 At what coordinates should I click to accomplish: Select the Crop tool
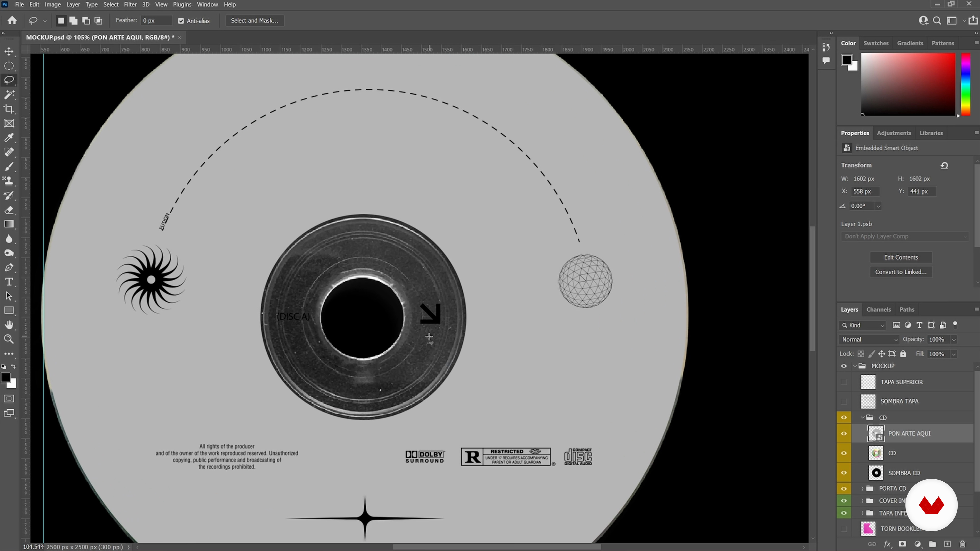[9, 109]
